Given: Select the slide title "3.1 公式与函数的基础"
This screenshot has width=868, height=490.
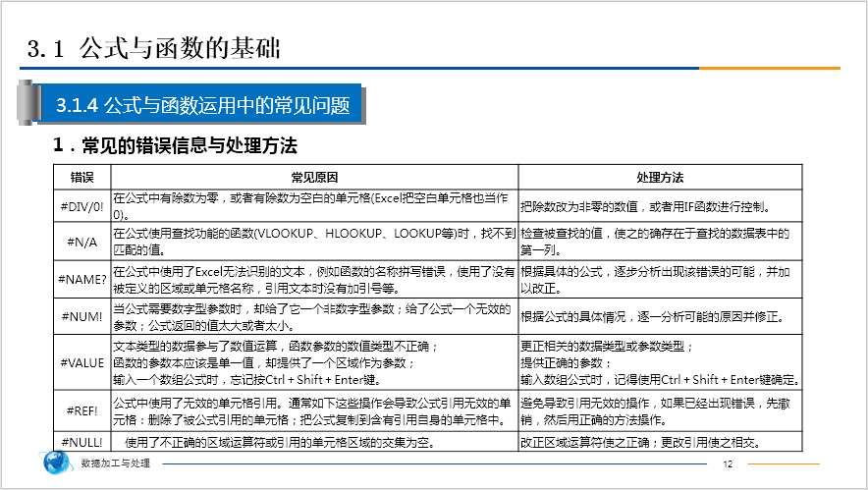Looking at the screenshot, I should click(154, 48).
